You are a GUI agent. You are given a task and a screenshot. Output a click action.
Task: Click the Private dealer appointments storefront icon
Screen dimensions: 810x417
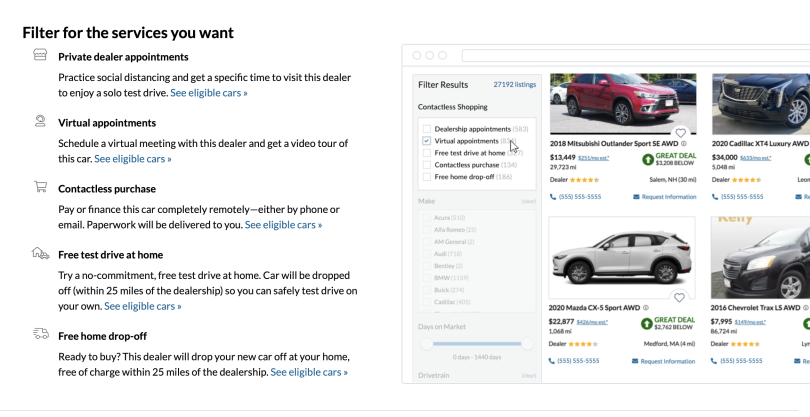40,56
